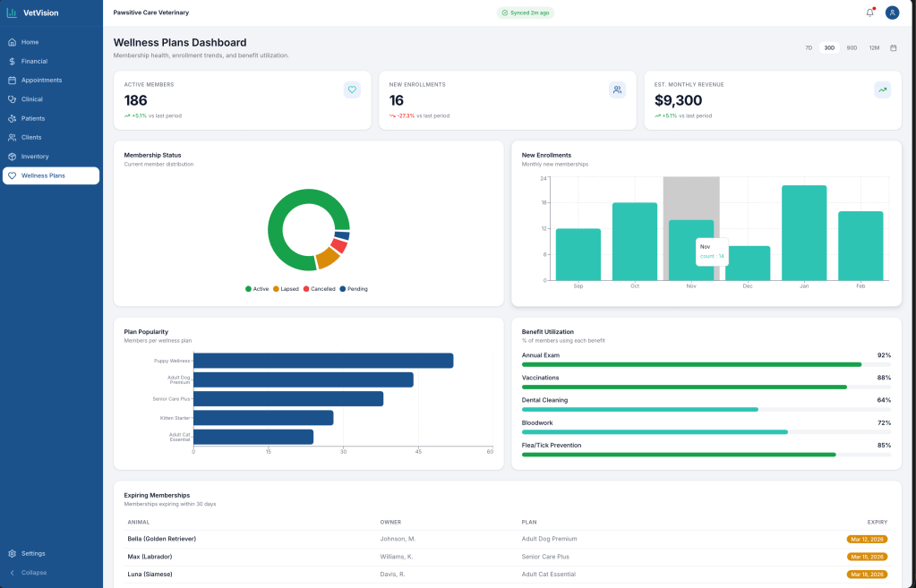
Task: Switch to the 90D time range
Action: [x=852, y=48]
